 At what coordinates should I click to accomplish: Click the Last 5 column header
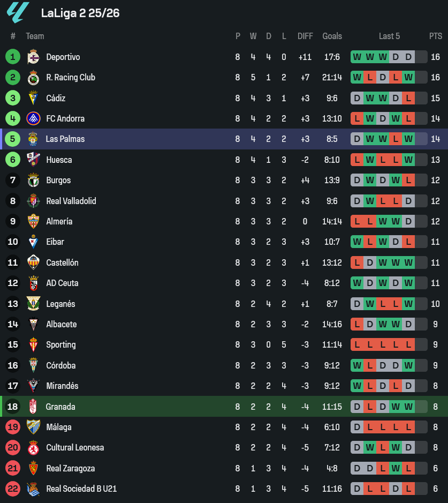[389, 36]
